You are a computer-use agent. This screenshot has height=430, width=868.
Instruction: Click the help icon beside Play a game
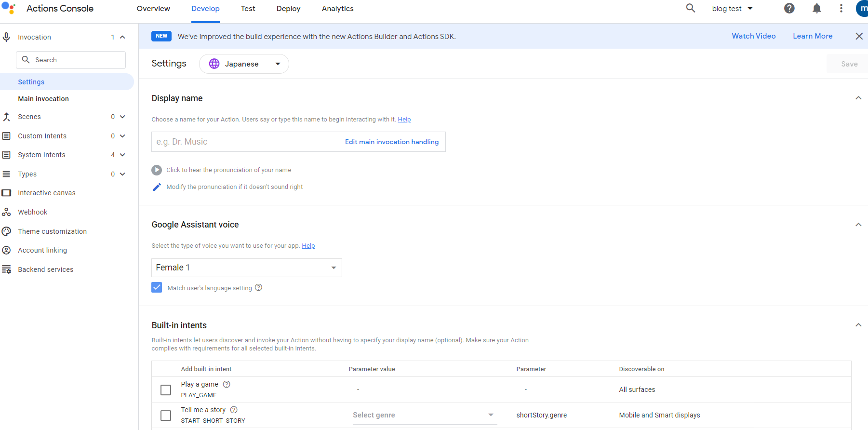[x=227, y=384]
